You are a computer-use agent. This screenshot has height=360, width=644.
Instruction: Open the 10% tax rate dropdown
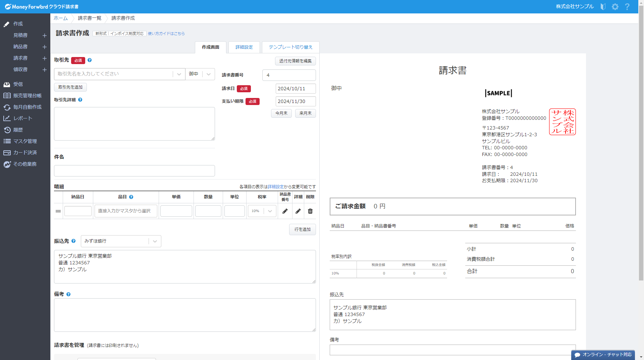pos(270,211)
